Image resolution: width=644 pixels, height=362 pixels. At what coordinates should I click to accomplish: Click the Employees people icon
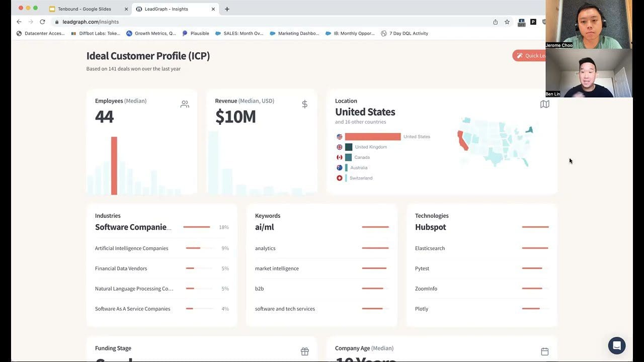[185, 104]
